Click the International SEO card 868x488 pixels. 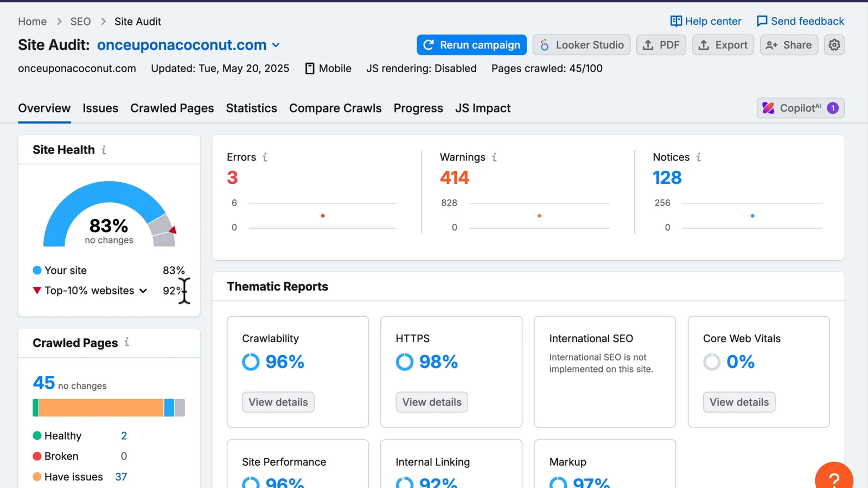pyautogui.click(x=605, y=371)
